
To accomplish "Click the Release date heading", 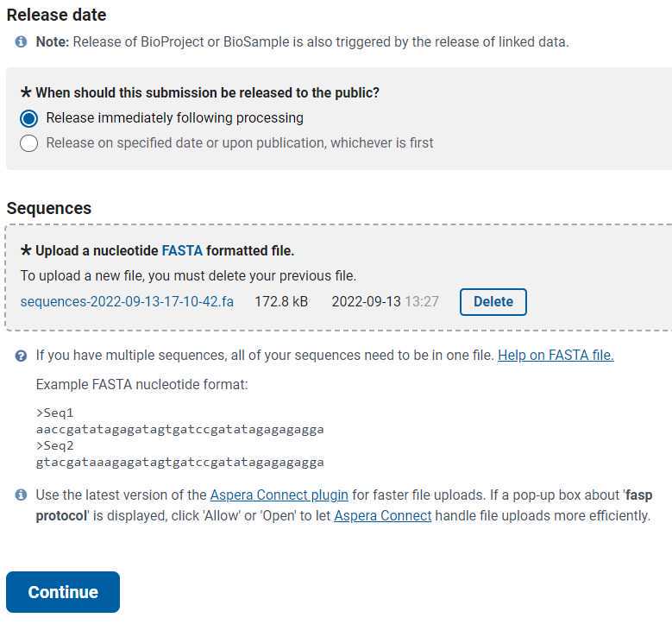I will tap(56, 15).
